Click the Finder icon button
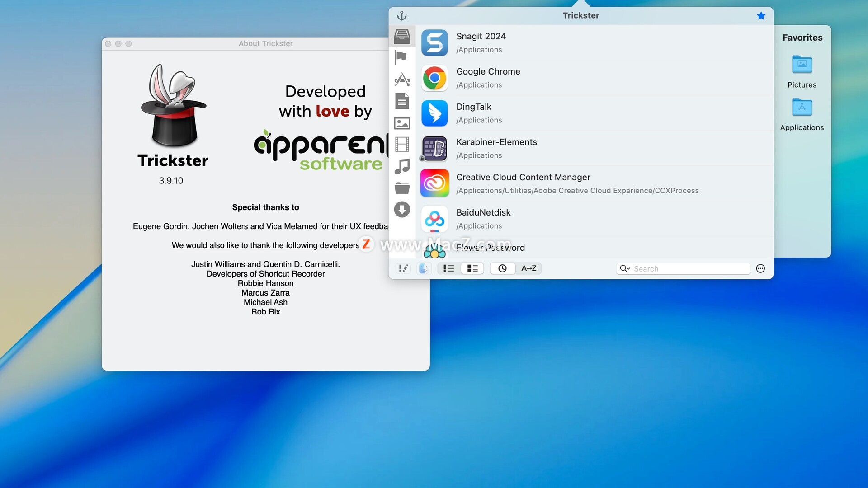The image size is (868, 488). click(x=424, y=268)
